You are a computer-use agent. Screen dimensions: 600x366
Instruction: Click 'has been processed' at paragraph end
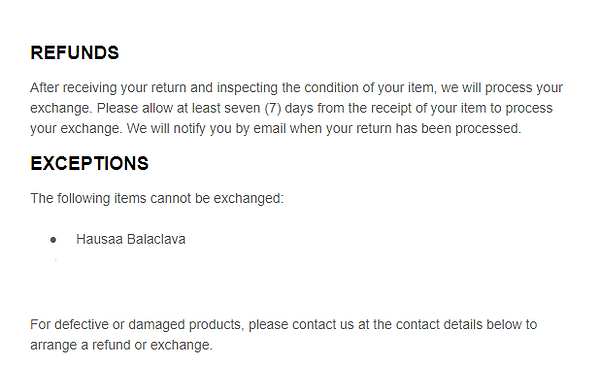coord(458,128)
